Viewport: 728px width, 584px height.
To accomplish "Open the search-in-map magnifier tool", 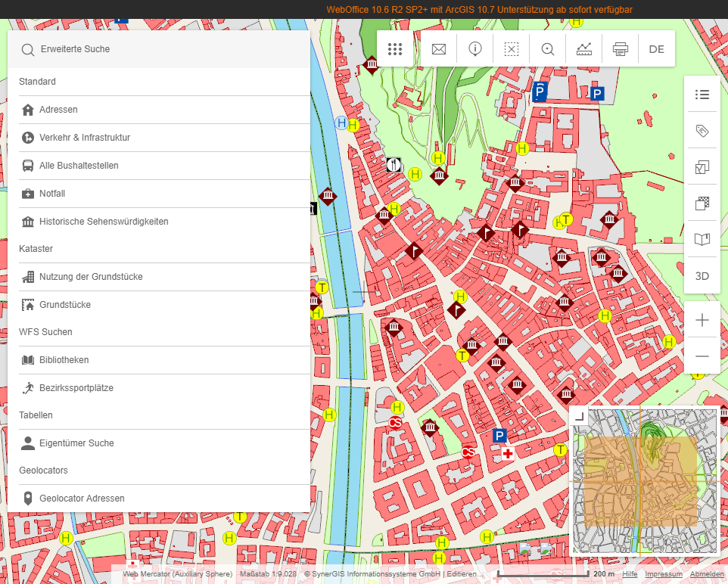I will (x=548, y=49).
